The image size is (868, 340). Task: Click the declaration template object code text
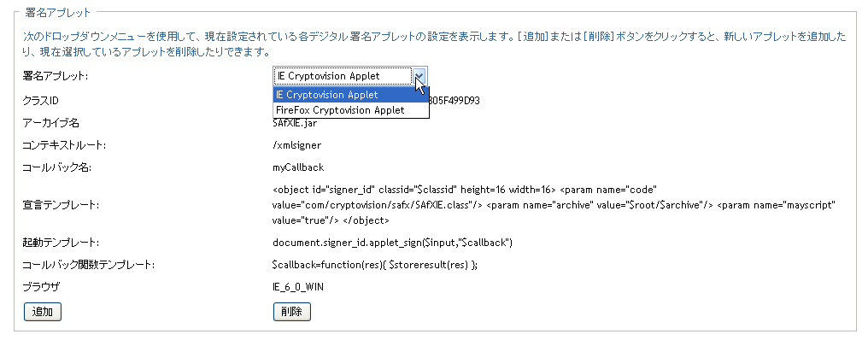(x=554, y=205)
